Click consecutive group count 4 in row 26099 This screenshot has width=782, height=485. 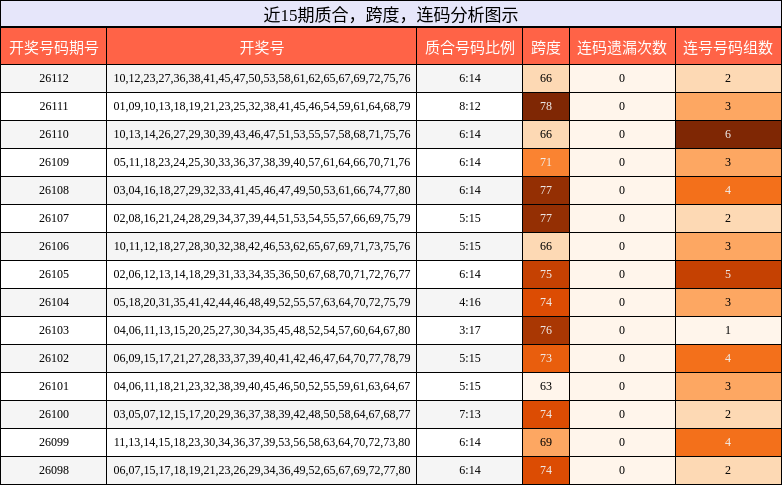coord(728,442)
